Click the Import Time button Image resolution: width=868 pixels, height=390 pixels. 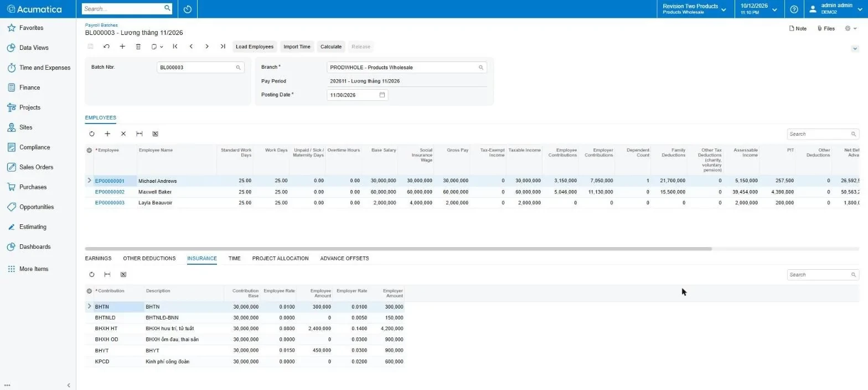[297, 47]
